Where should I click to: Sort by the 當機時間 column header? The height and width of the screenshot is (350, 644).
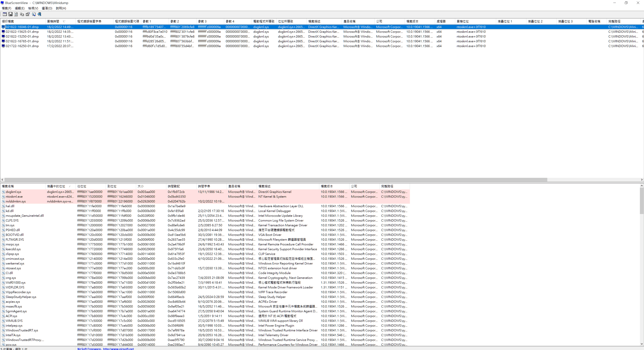(x=53, y=21)
